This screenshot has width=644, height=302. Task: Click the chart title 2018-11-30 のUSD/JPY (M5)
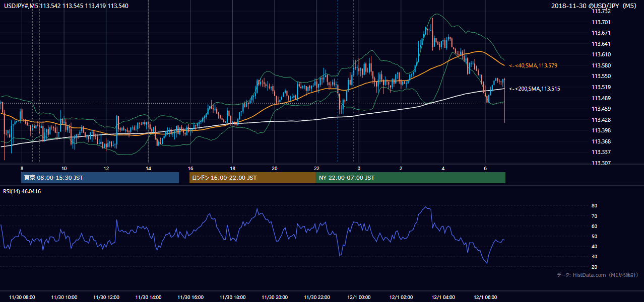[x=595, y=6]
